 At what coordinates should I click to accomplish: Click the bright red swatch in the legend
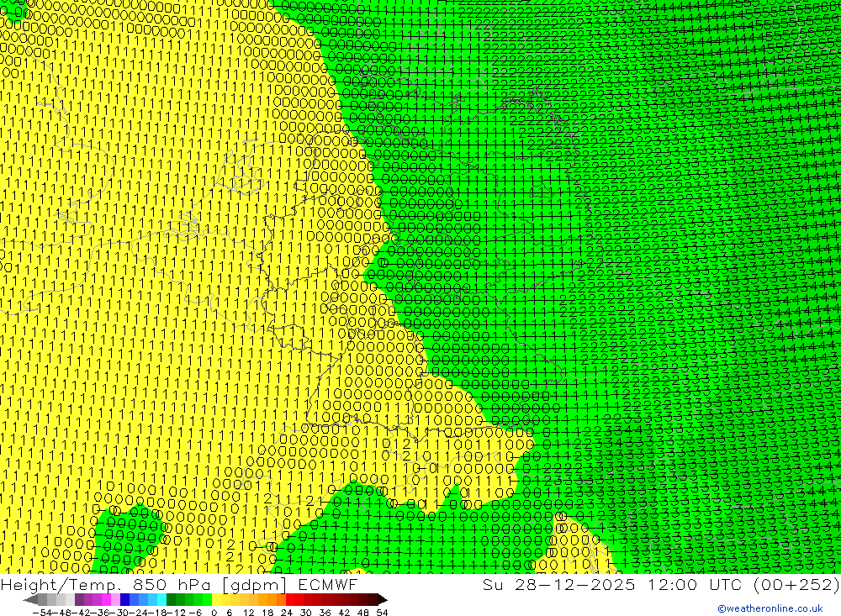point(290,599)
